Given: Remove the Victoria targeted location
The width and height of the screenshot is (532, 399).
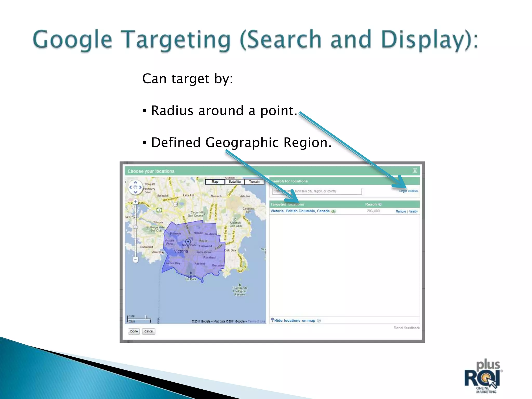Looking at the screenshot, I should (401, 211).
